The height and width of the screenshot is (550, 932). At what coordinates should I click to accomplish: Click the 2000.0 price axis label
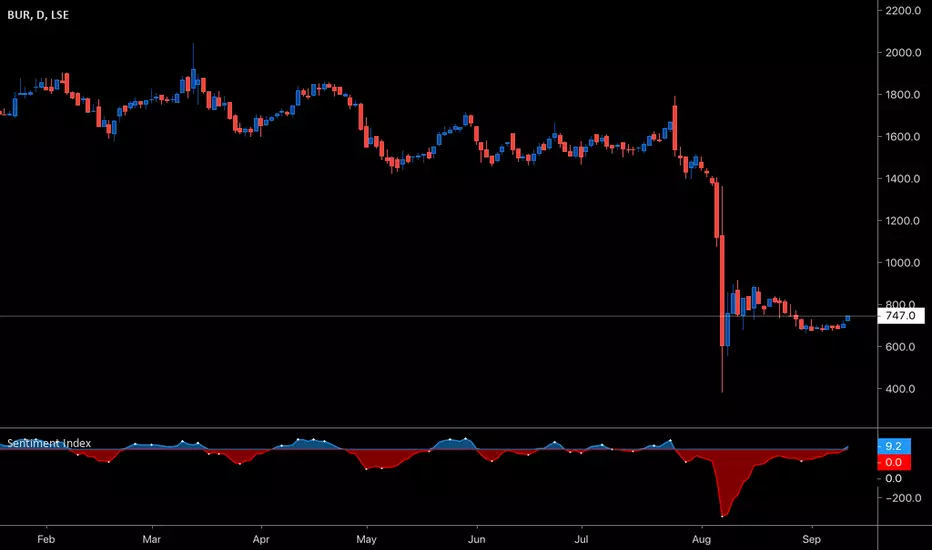(903, 53)
